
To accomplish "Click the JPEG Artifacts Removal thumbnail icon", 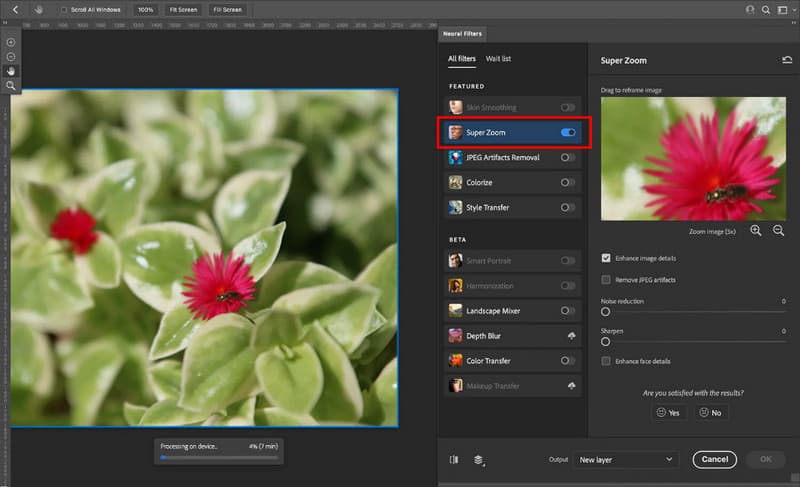I will [x=455, y=157].
